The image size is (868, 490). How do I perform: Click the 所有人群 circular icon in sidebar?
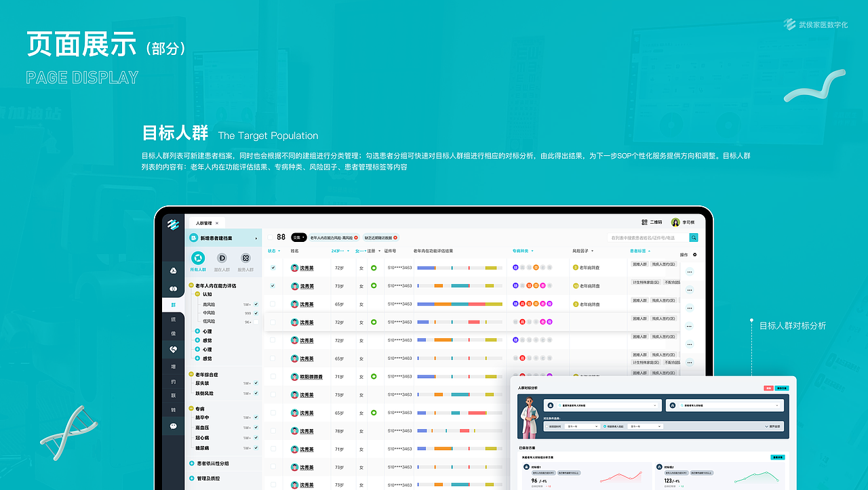[198, 257]
